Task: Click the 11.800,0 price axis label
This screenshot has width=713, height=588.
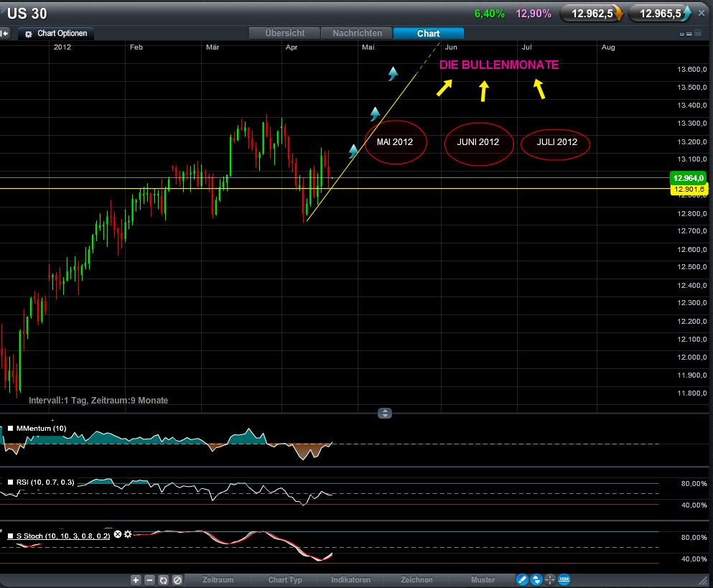Action: coord(691,393)
